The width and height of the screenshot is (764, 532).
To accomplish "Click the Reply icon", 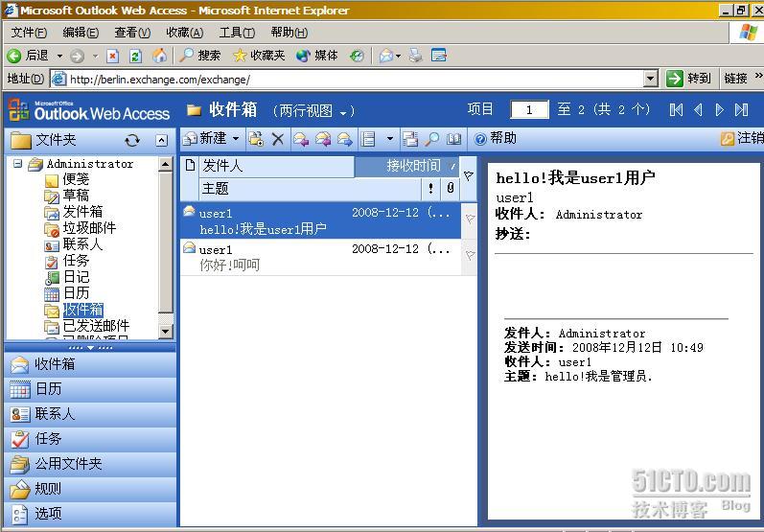I will coord(301,139).
